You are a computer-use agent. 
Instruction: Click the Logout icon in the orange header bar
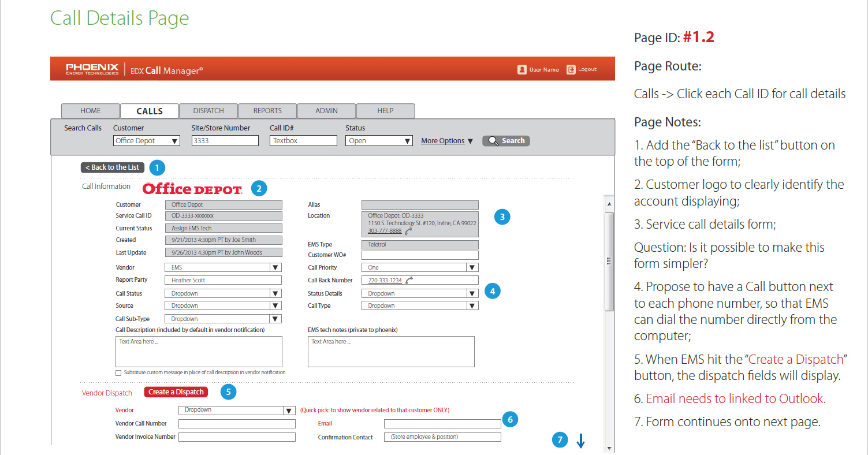click(x=571, y=69)
